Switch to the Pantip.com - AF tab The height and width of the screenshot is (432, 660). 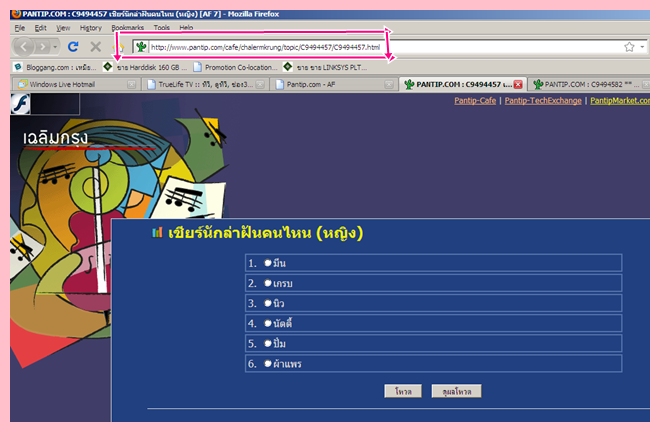(333, 84)
